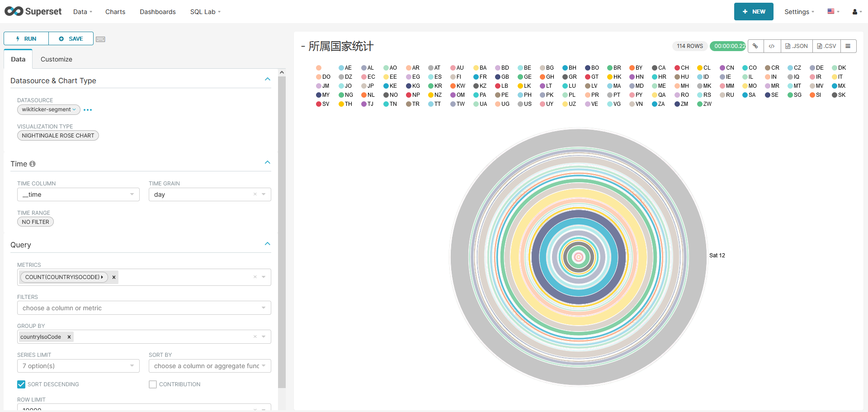Enable the CONTRIBUTION checkbox
The height and width of the screenshot is (412, 868).
(x=153, y=384)
